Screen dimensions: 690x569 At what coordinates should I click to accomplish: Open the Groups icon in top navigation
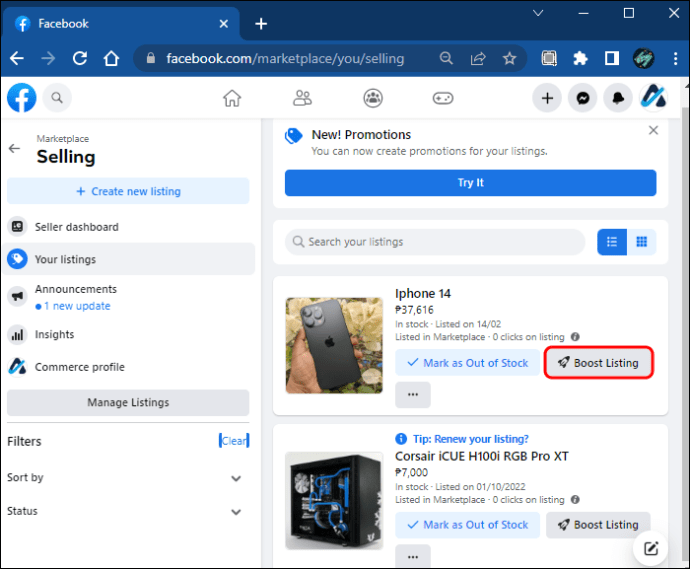pos(373,98)
